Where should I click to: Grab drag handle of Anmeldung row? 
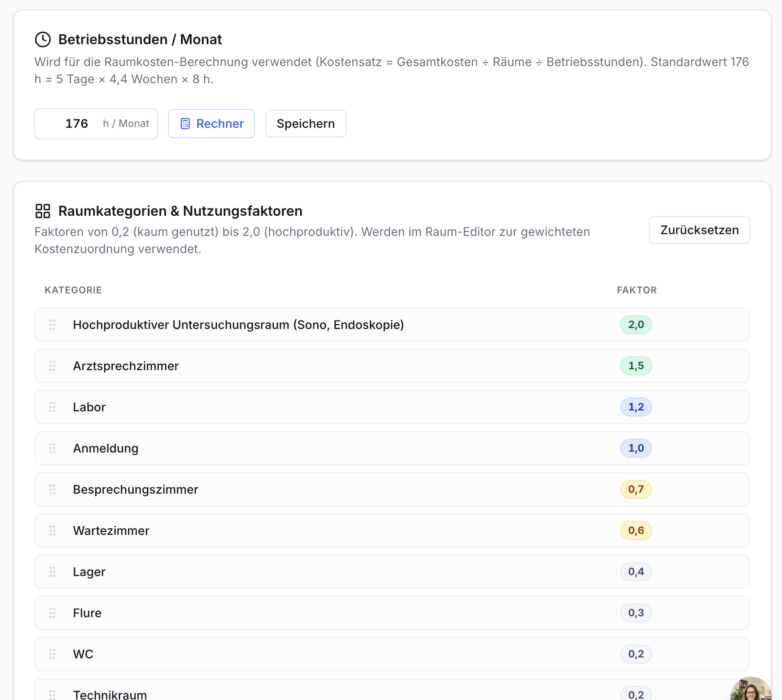click(x=52, y=448)
